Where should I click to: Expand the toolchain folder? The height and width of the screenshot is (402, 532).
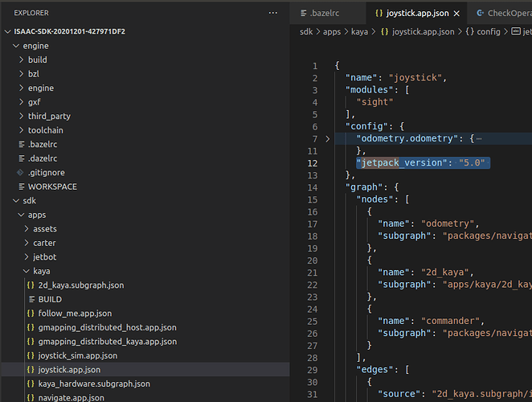tap(22, 130)
